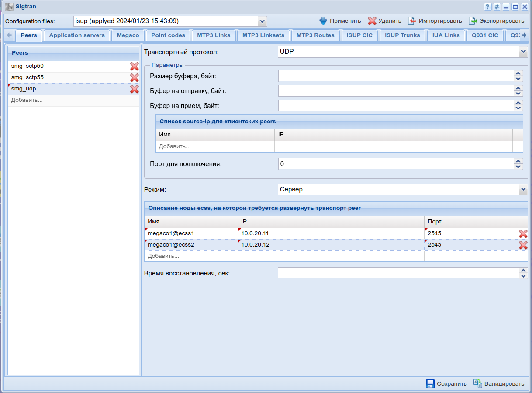Viewport: 532px width, 393px height.
Task: Click Добавить... in source-ip list
Action: click(x=215, y=146)
